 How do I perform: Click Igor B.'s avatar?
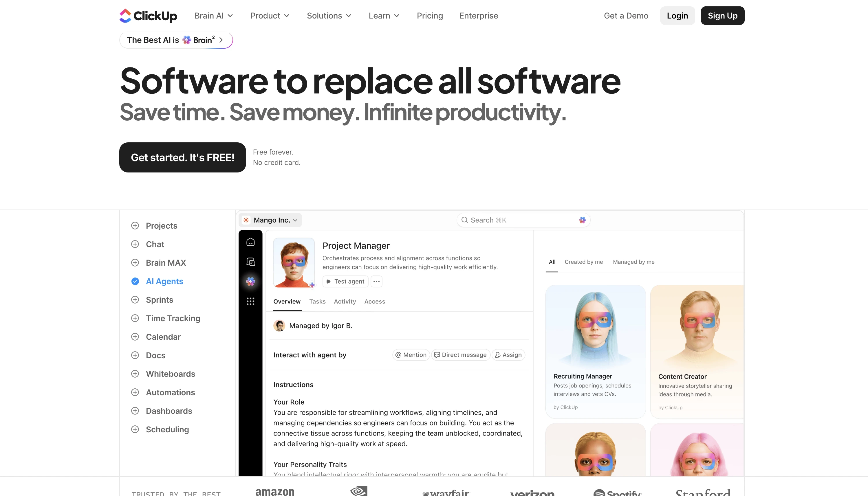point(279,326)
